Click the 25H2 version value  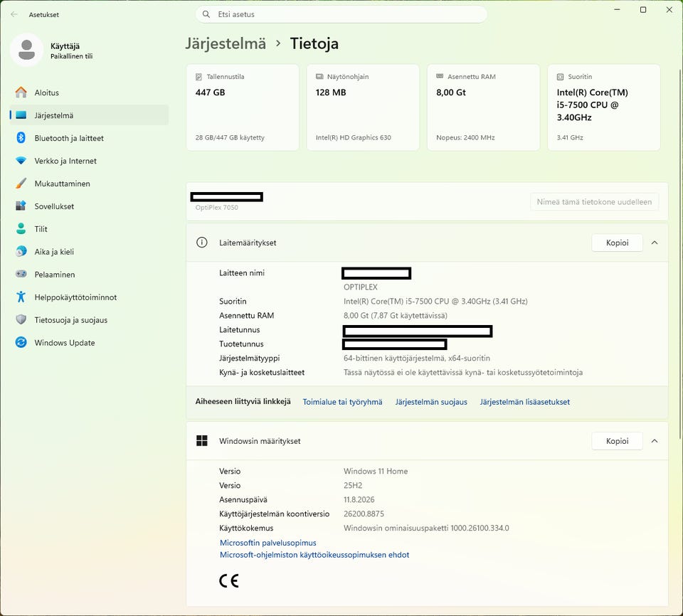tap(353, 485)
